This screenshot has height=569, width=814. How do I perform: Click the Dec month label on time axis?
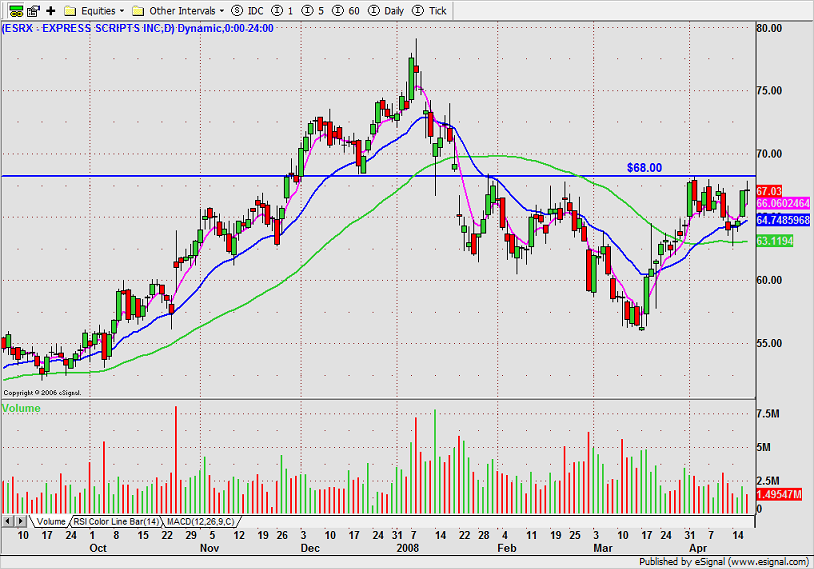310,548
